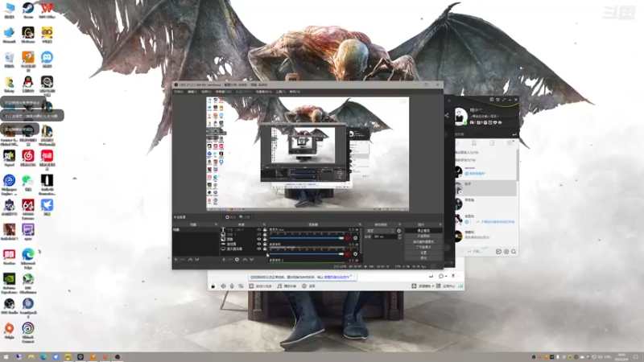Toggle visibility eye of third OBS source

pos(258,239)
